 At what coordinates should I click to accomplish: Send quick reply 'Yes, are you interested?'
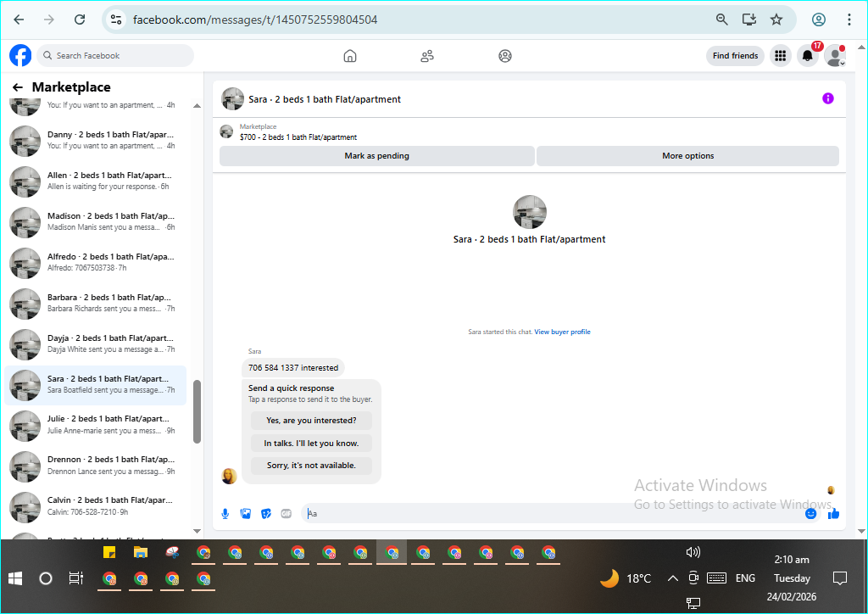[x=311, y=421]
